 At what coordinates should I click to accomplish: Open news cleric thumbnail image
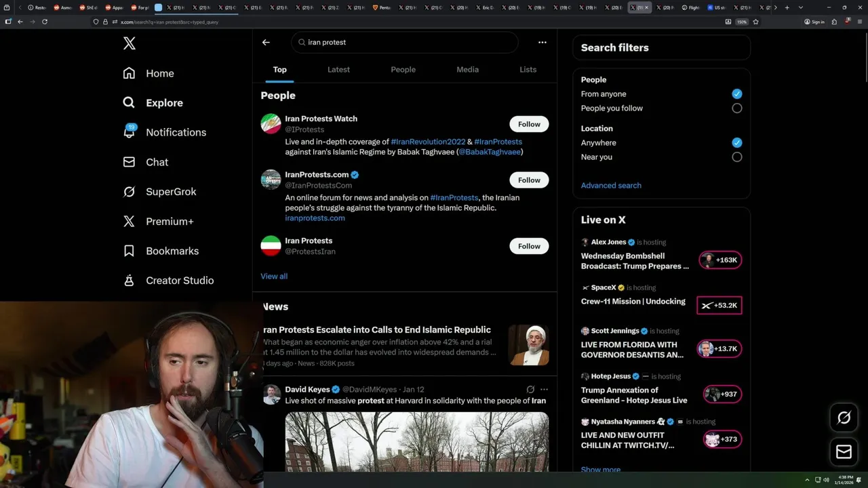(528, 345)
